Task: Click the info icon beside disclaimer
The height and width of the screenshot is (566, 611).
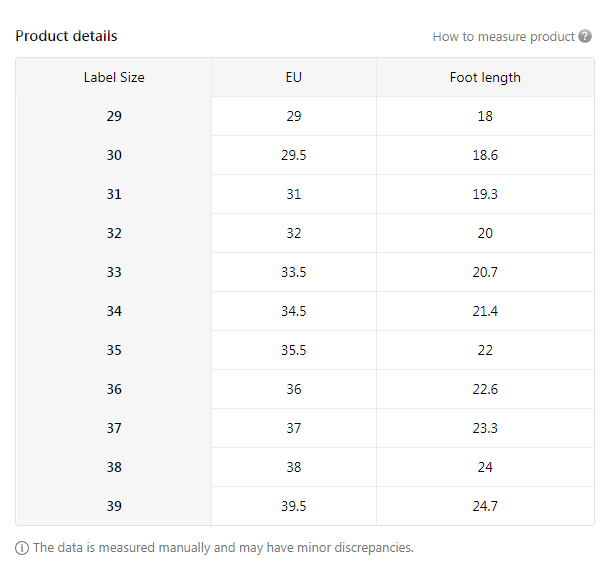Action: tap(22, 548)
